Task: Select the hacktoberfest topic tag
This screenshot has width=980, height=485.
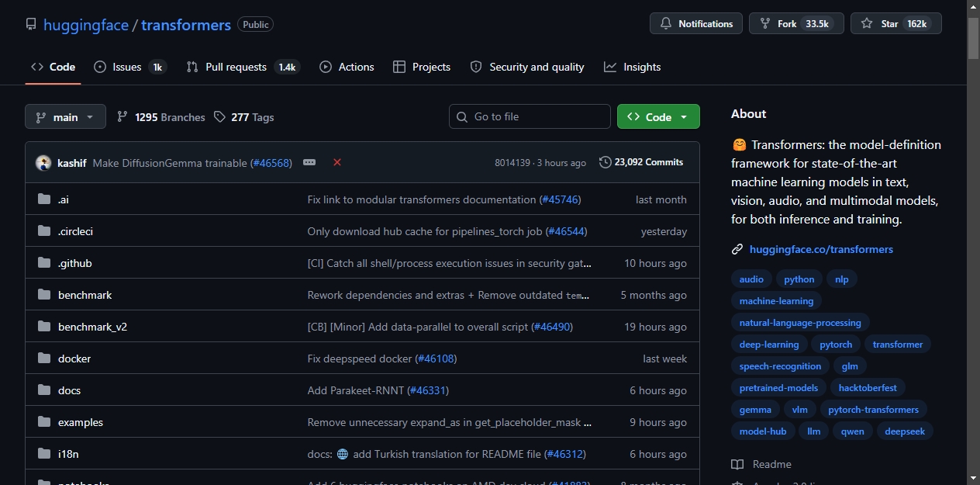Action: [868, 388]
